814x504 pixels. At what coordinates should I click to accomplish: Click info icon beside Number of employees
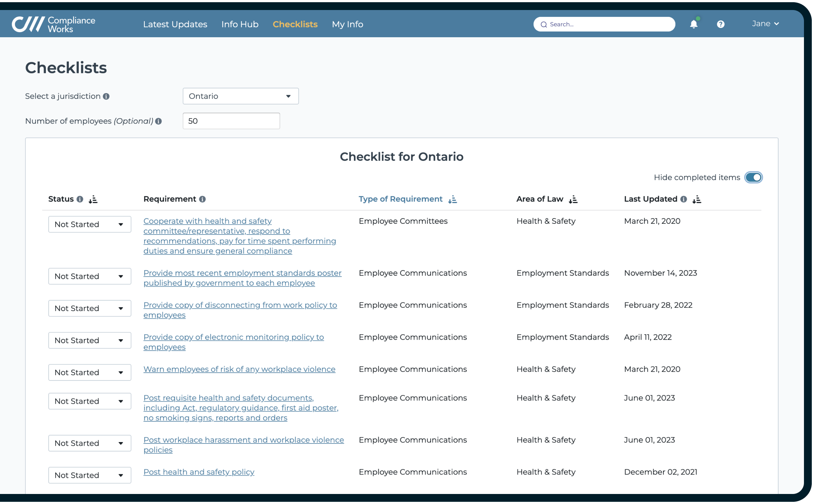coord(158,121)
